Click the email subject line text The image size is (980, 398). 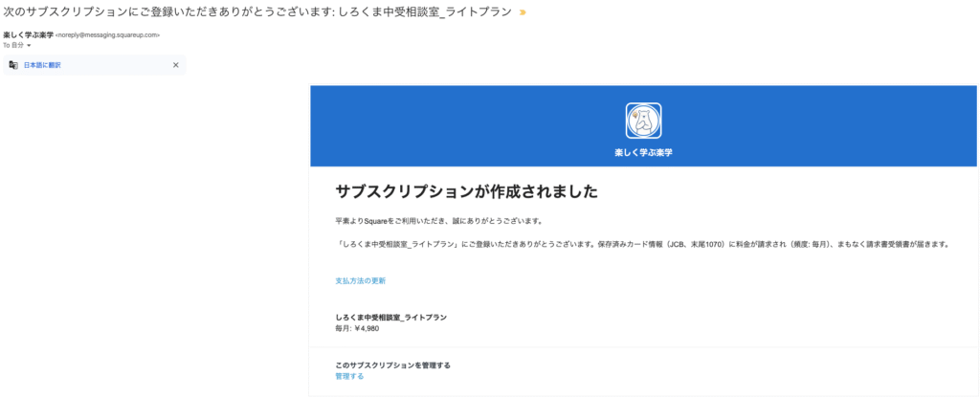[x=257, y=12]
